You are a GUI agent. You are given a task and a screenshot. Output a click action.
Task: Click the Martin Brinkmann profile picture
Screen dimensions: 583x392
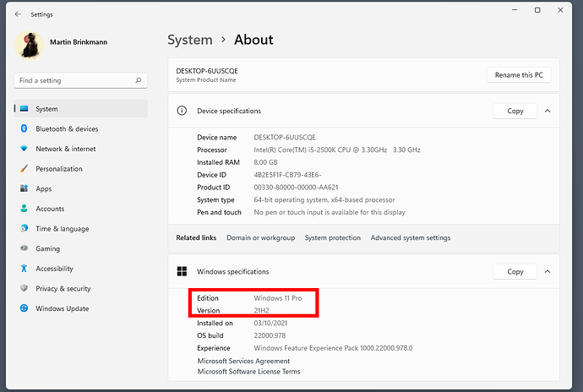[29, 46]
